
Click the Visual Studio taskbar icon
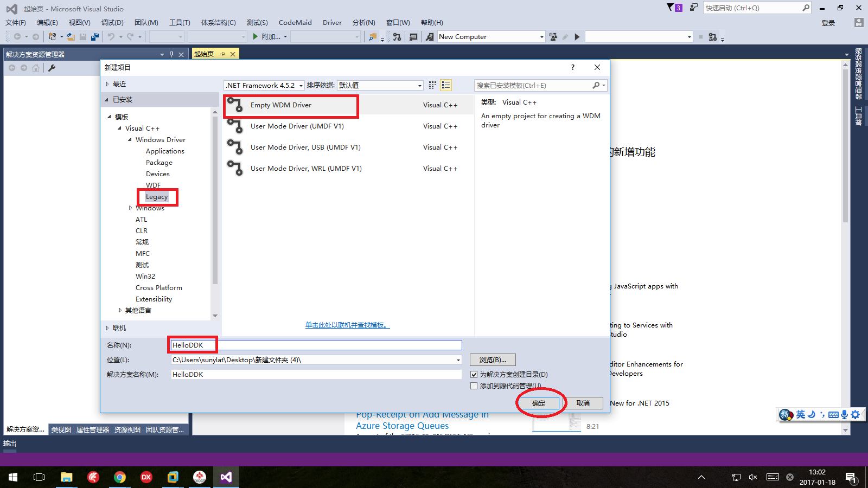point(226,477)
